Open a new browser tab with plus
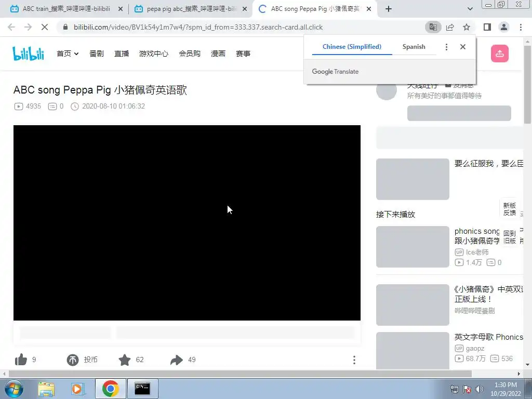 coord(389,9)
